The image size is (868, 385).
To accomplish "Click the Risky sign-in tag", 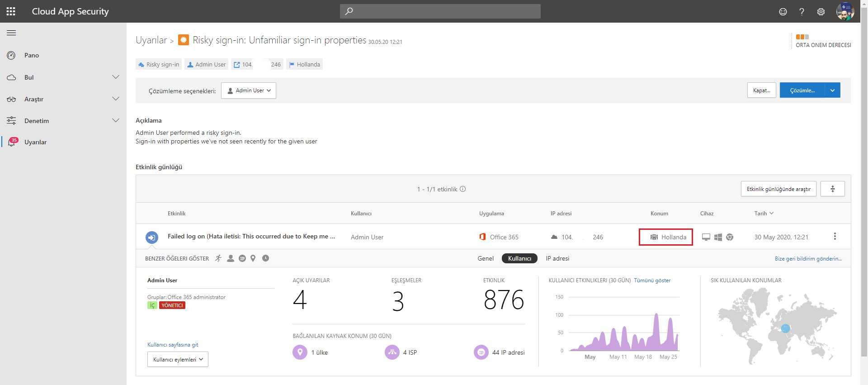I will click(x=159, y=64).
